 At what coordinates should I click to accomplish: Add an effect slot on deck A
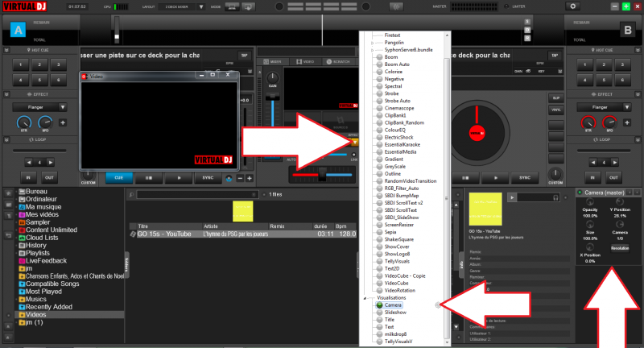[63, 122]
